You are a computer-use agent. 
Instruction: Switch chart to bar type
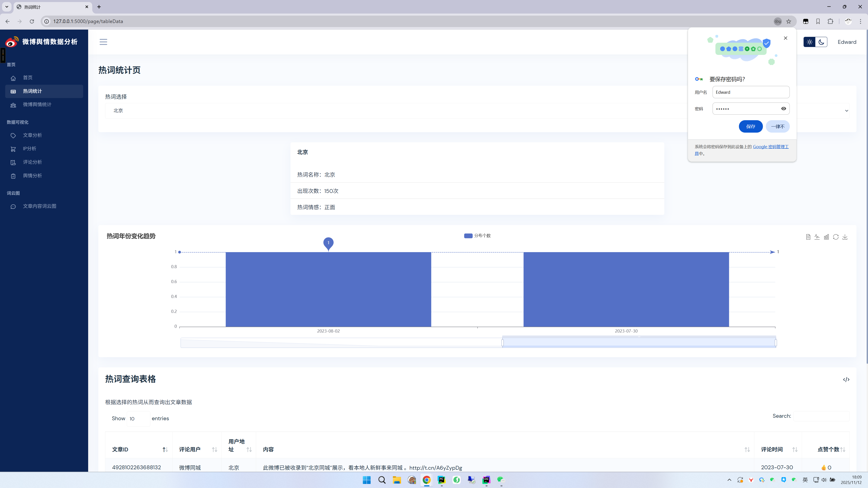tap(826, 237)
